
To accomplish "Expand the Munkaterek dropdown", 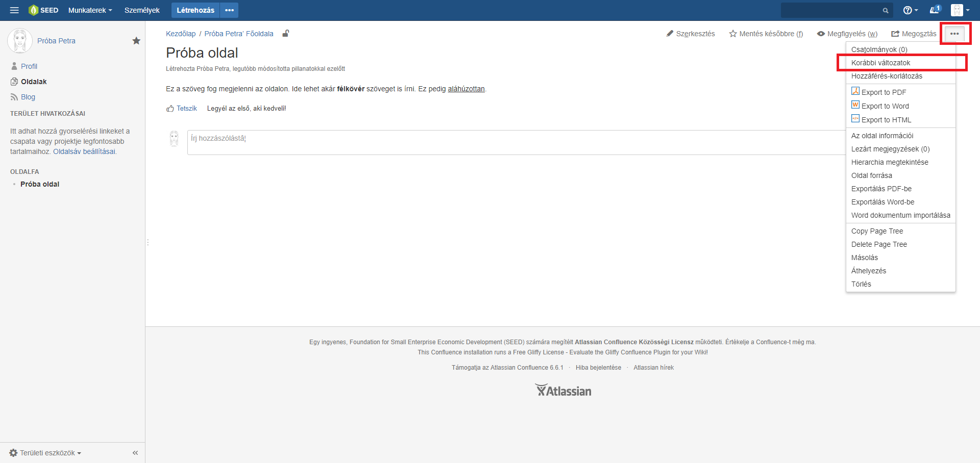I will point(90,10).
